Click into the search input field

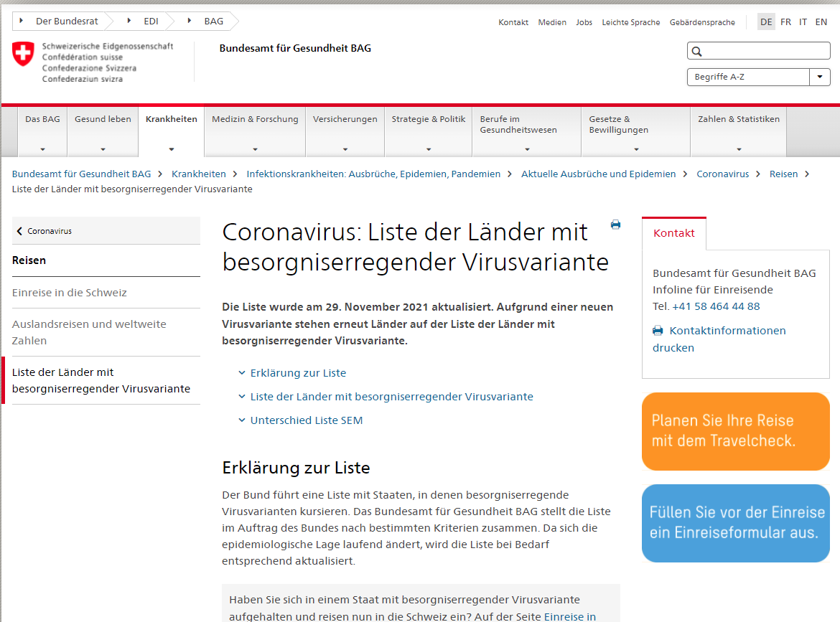point(759,52)
